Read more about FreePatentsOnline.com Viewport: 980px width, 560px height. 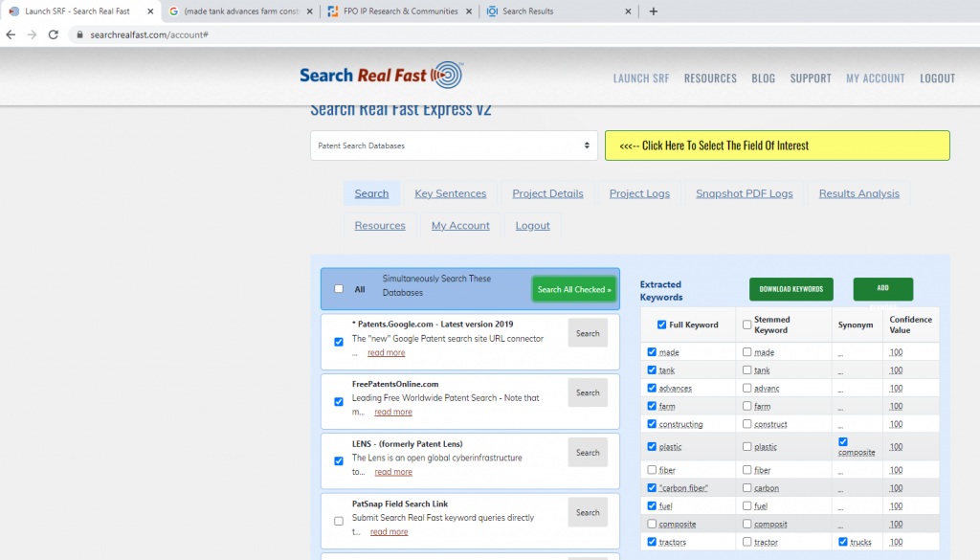coord(393,412)
